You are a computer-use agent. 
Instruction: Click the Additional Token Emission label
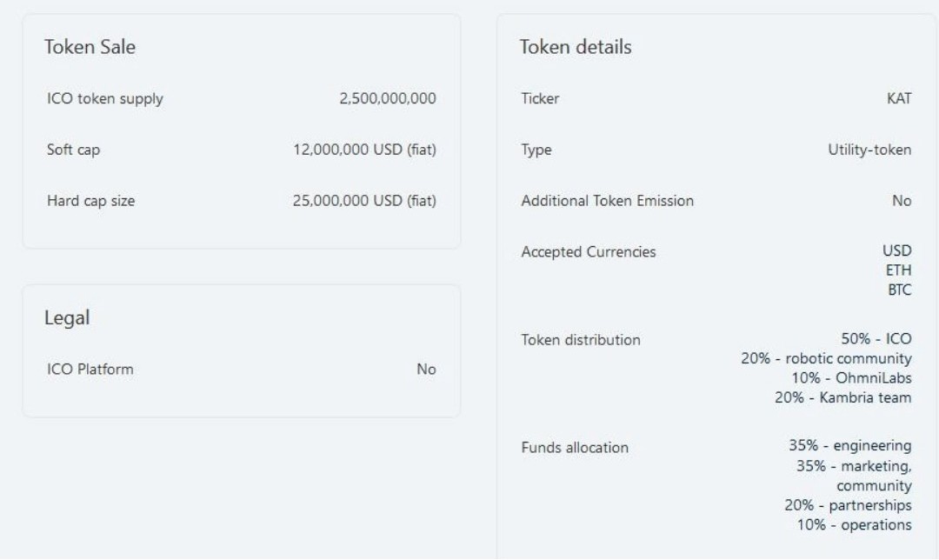pyautogui.click(x=607, y=201)
